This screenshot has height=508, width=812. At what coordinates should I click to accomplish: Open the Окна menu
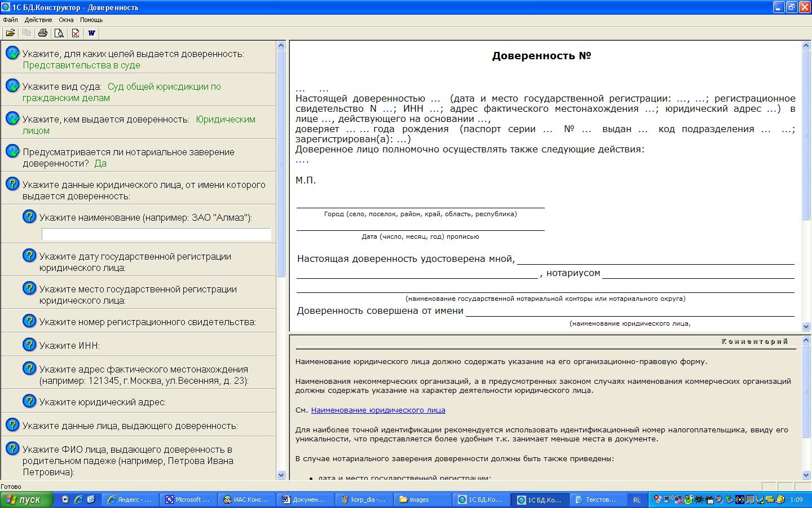pos(66,20)
